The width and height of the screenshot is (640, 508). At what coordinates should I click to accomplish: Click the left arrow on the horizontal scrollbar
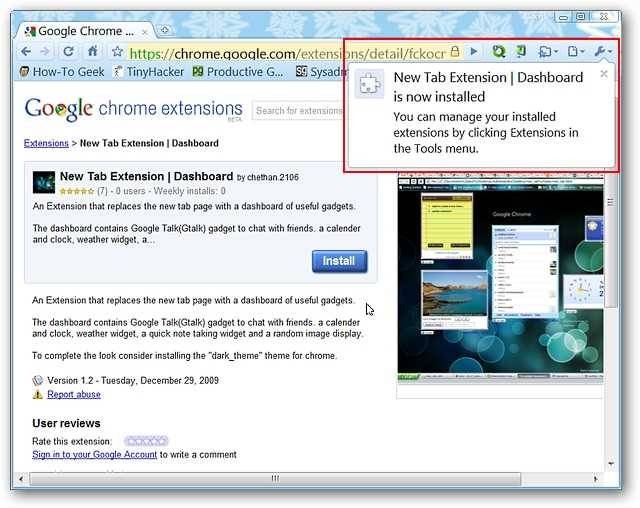(x=20, y=479)
